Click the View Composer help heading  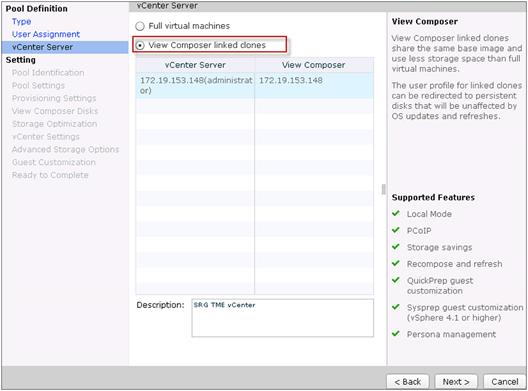(425, 22)
